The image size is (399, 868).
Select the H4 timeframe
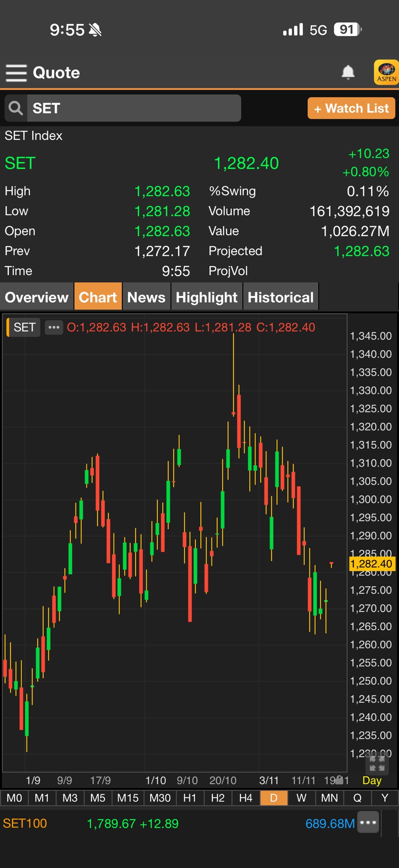tap(245, 798)
